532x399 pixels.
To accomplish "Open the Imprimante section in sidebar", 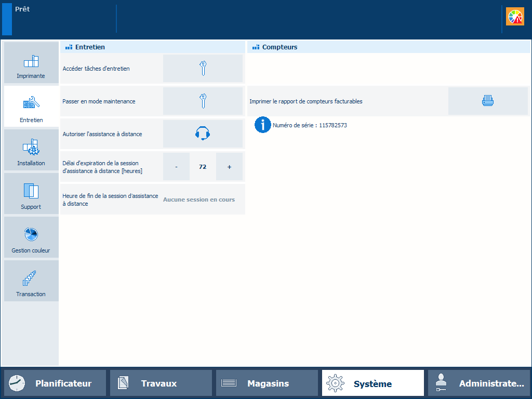I will (x=31, y=63).
